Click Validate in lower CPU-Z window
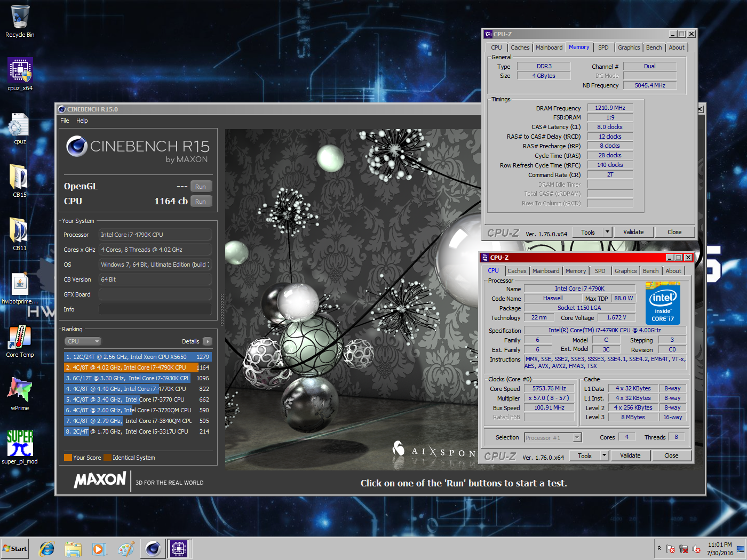747x560 pixels. [630, 456]
